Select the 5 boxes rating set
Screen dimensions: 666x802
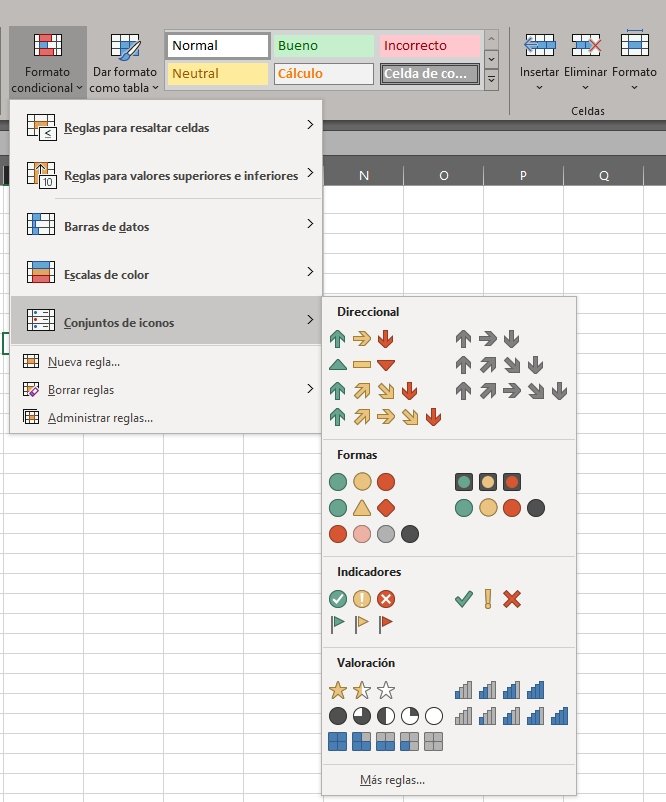[x=386, y=741]
